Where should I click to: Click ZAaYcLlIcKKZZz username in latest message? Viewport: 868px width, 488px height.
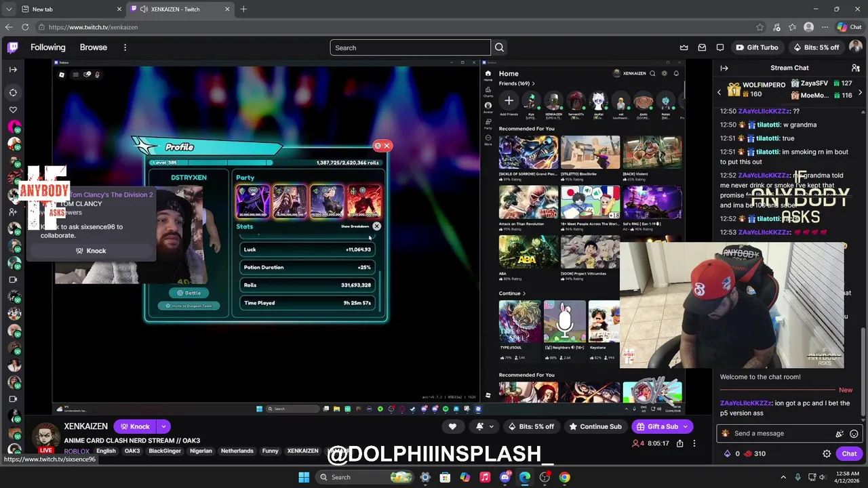pos(746,403)
